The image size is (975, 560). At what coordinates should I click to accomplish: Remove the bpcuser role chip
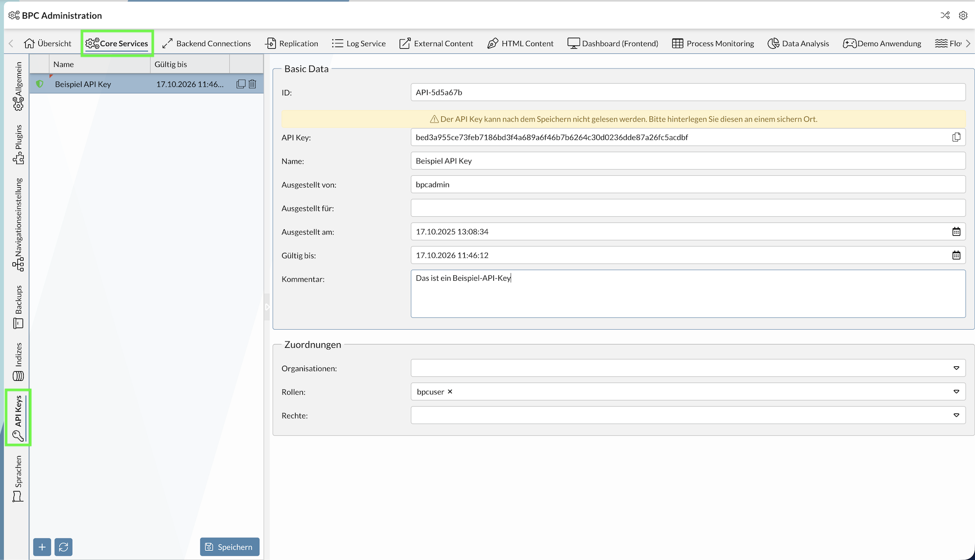[x=450, y=391]
